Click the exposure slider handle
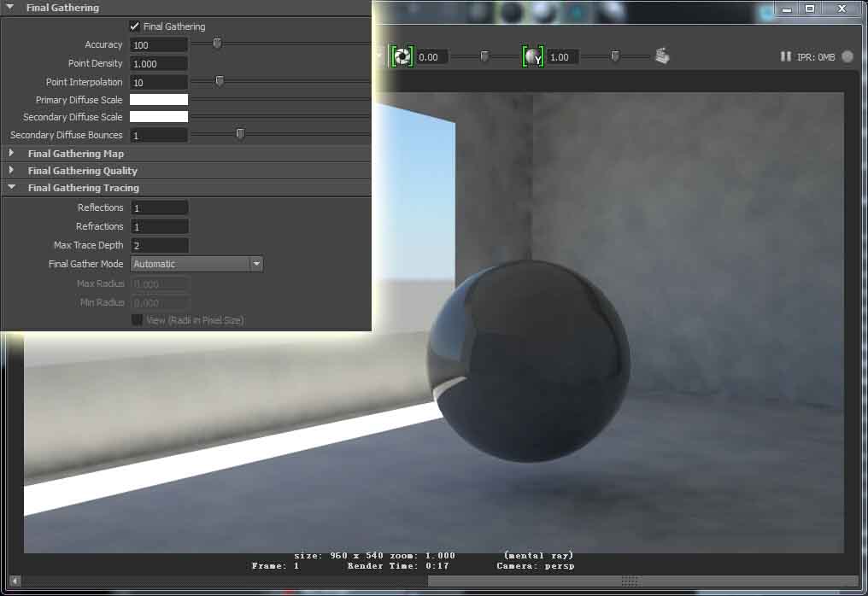Viewport: 868px width, 596px height. [484, 56]
